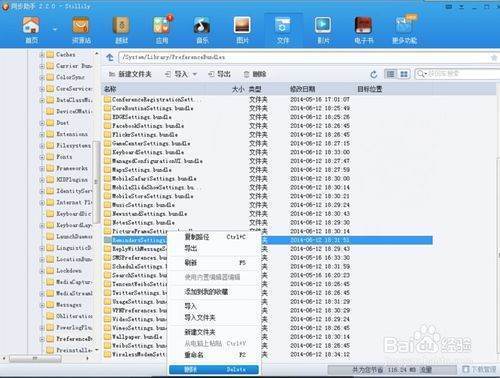The height and width of the screenshot is (378, 500).
Task: Sort by the 修改日期 column header
Action: (x=302, y=89)
